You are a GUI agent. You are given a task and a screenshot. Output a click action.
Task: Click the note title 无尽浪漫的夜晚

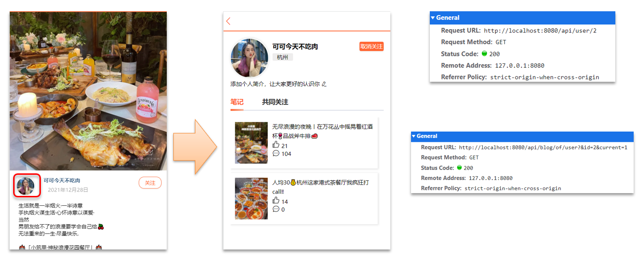[322, 131]
